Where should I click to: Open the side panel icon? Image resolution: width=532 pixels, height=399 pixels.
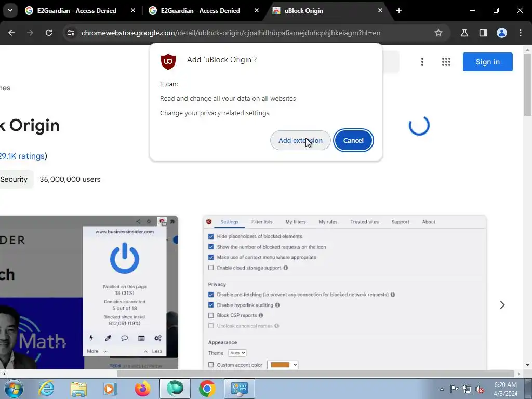click(x=483, y=33)
